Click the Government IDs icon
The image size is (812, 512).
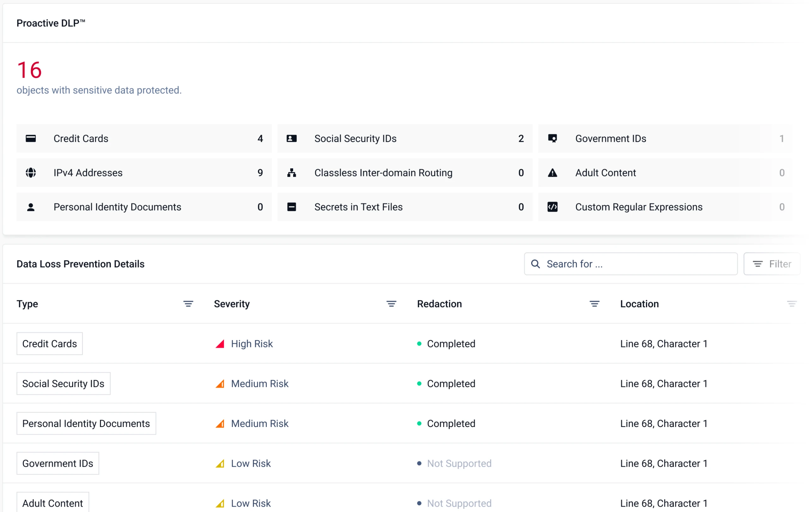(552, 138)
